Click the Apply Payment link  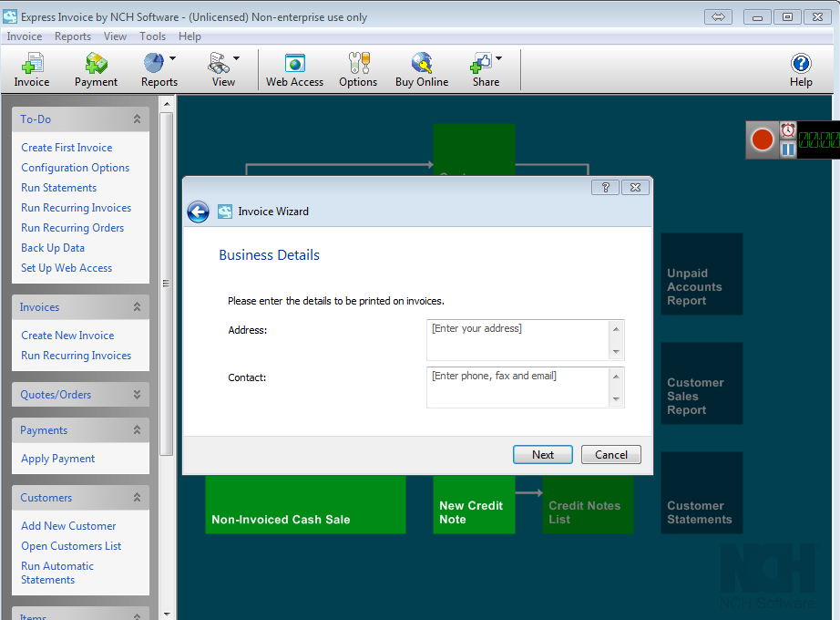[58, 459]
